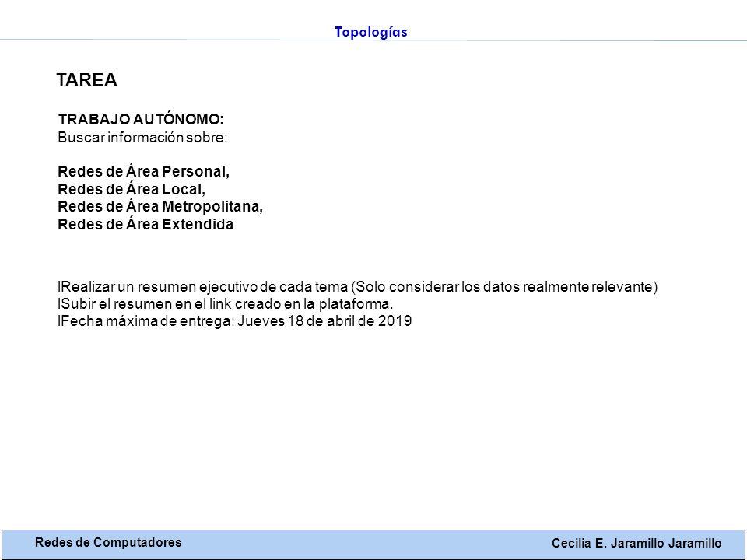Click the 'Topologías' slide header
This screenshot has width=747, height=560.
pos(370,32)
